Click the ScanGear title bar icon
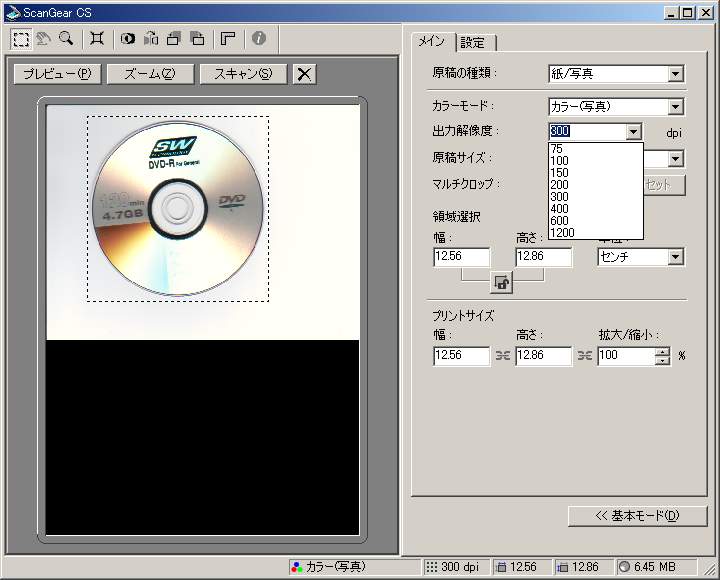The image size is (720, 580). [x=12, y=13]
